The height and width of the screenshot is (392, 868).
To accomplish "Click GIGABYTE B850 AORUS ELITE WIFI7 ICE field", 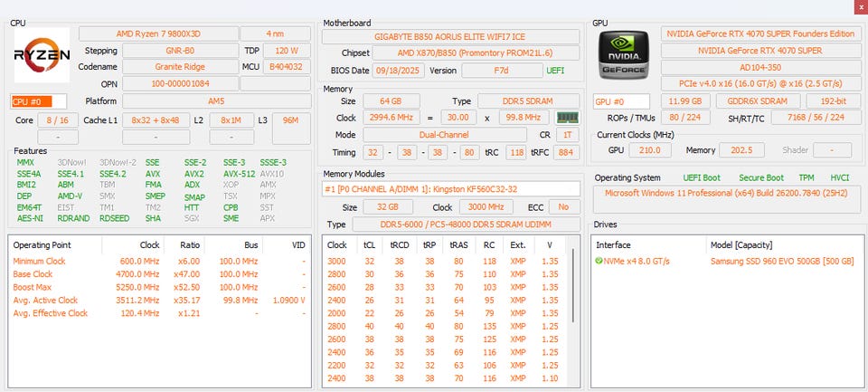I will [450, 36].
